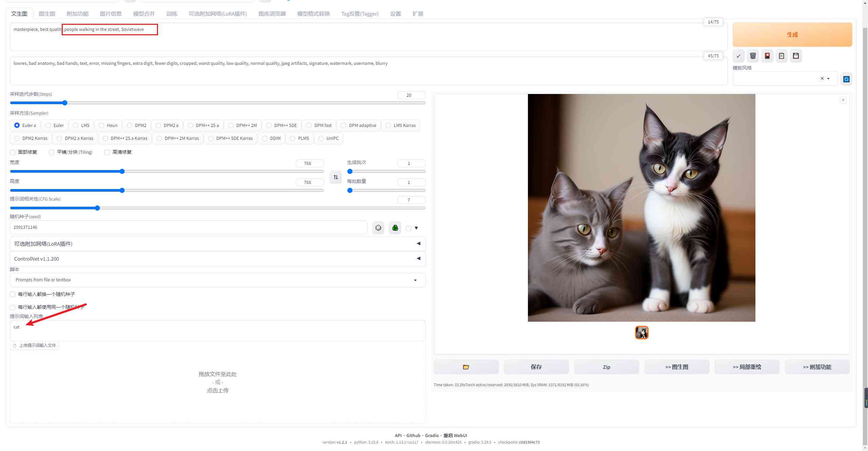Screen dimensions: 868x451
Task: Switch to the 图生图 tab
Action: (47, 14)
